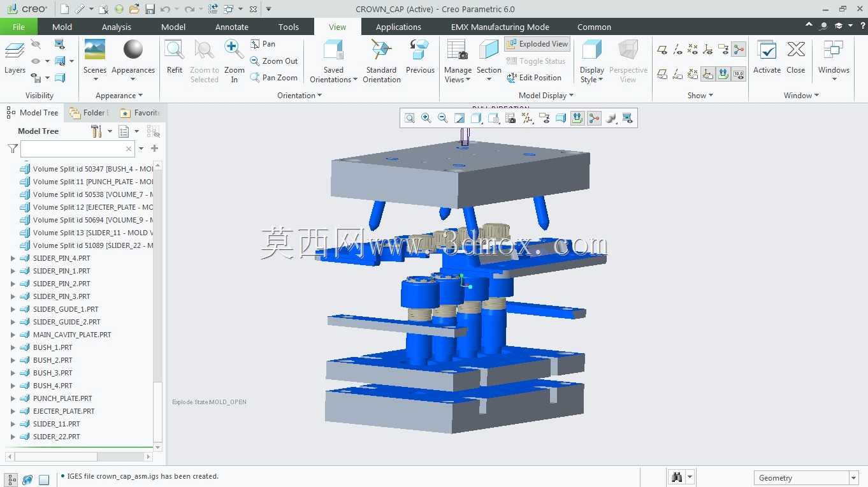Expand the SLIDER_PIN_4.PRT tree node
Image resolution: width=868 pixels, height=487 pixels.
[x=13, y=258]
